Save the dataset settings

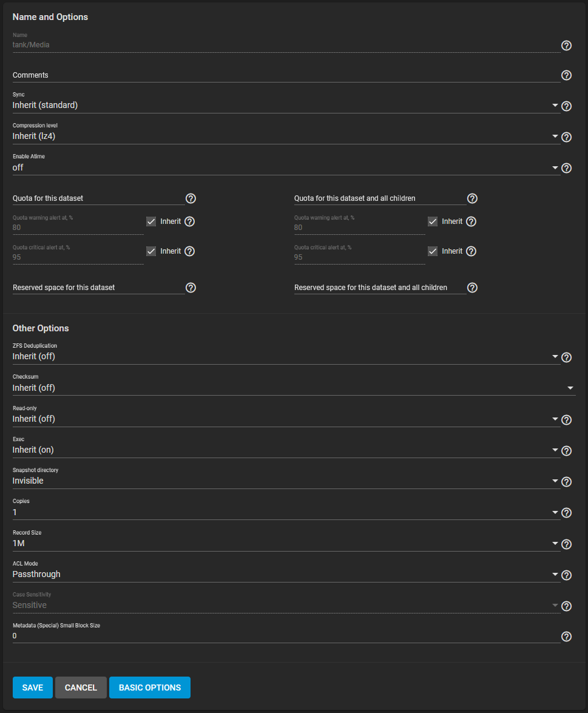[x=33, y=688]
